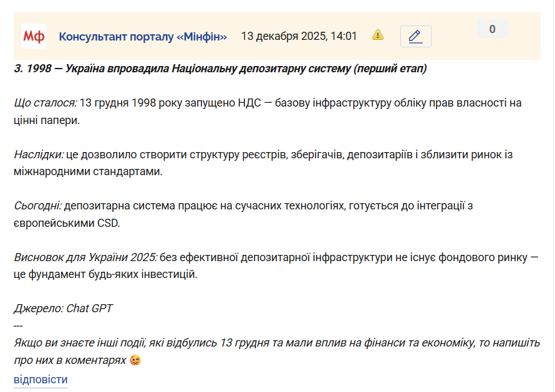Open the «Консультант порталу «Мінфін»» author profile

[143, 36]
